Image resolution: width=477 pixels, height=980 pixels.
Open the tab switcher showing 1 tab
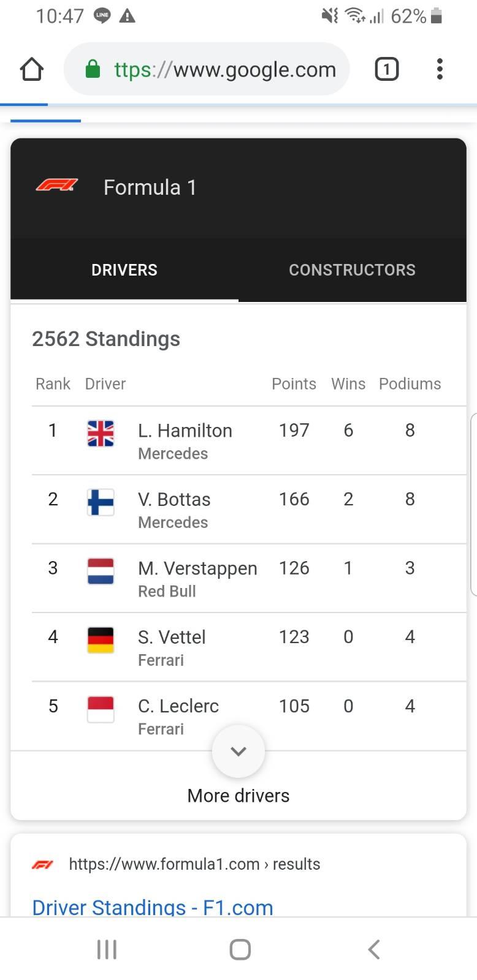tap(386, 69)
